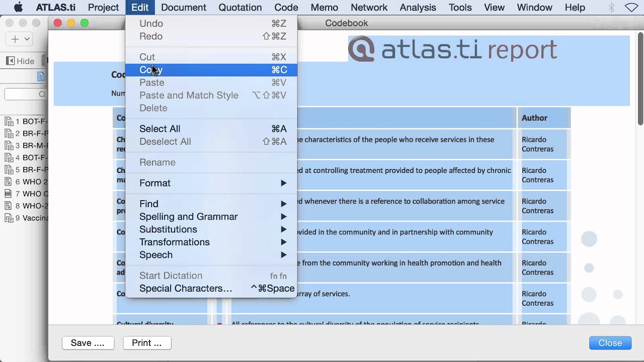Open the ATLAS.ti application menu
Image resolution: width=644 pixels, height=362 pixels.
56,8
